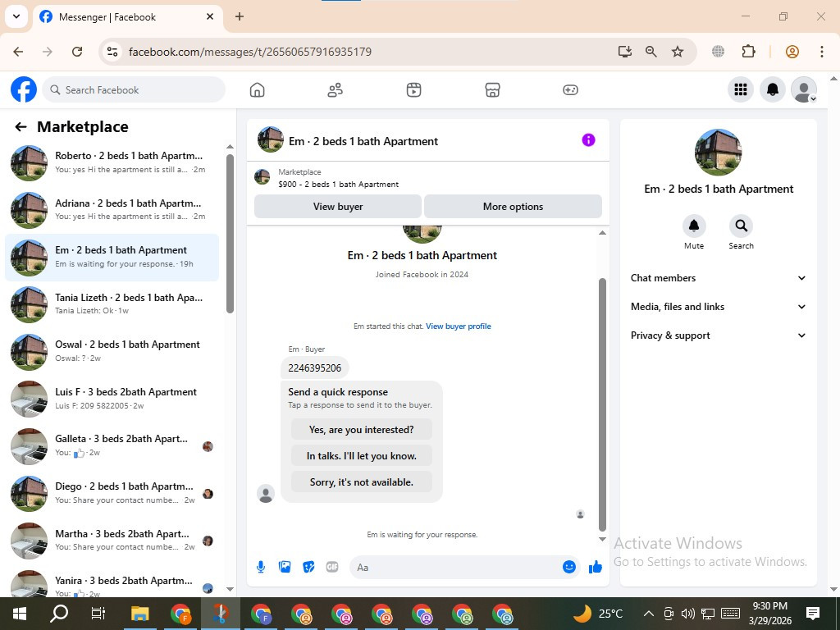Open the account profile avatar menu
Image resolution: width=840 pixels, height=630 pixels.
(x=804, y=89)
